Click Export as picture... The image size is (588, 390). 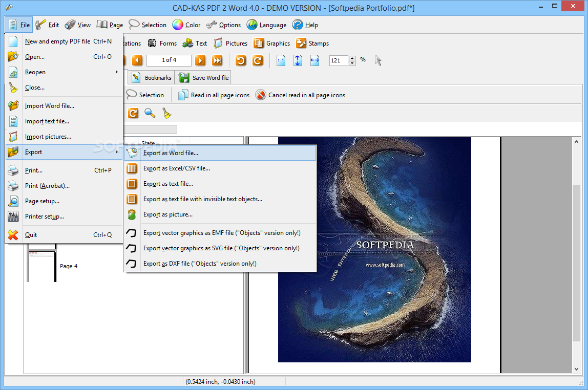tap(220, 214)
